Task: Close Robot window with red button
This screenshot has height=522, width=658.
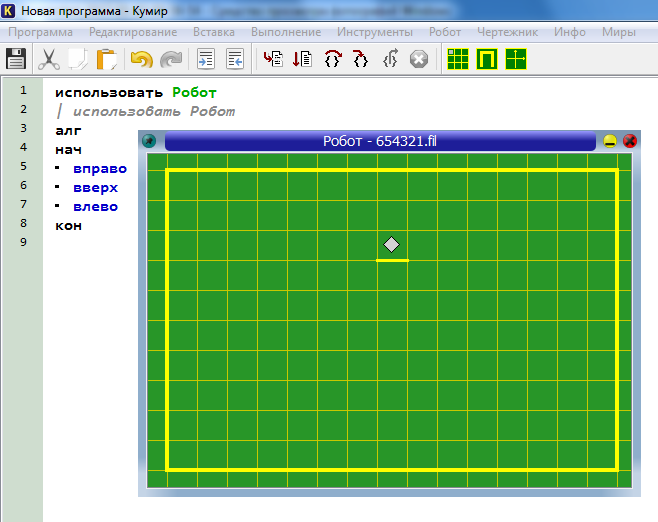Action: (x=629, y=141)
